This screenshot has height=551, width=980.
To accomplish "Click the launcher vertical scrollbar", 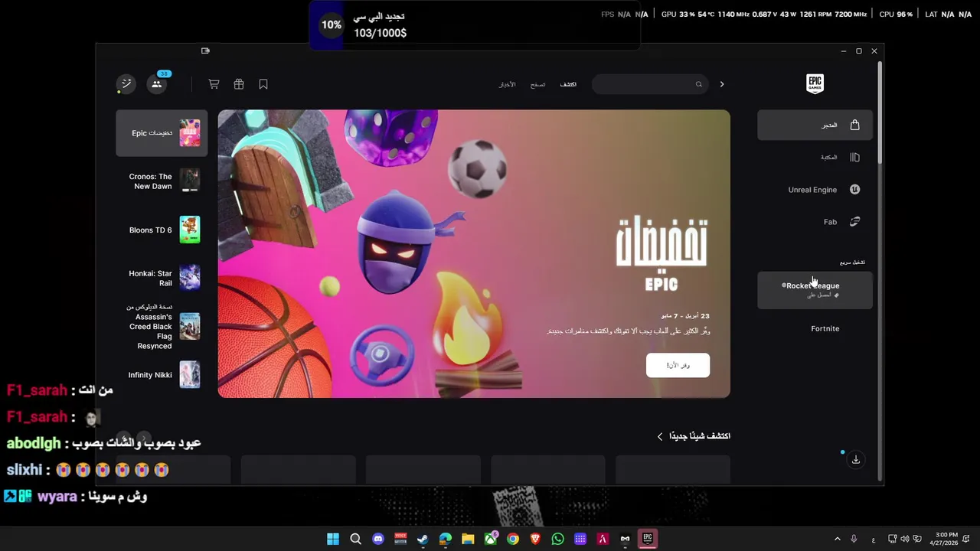I will (880, 112).
